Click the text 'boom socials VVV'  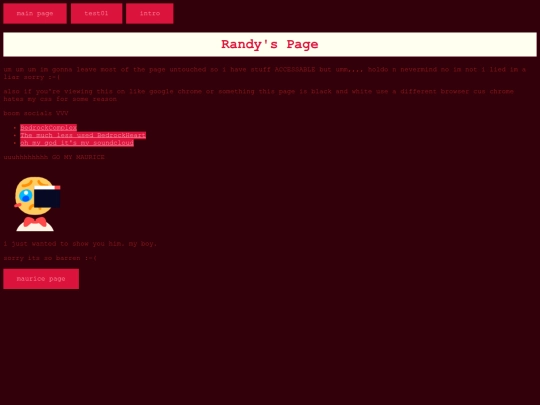coord(36,113)
